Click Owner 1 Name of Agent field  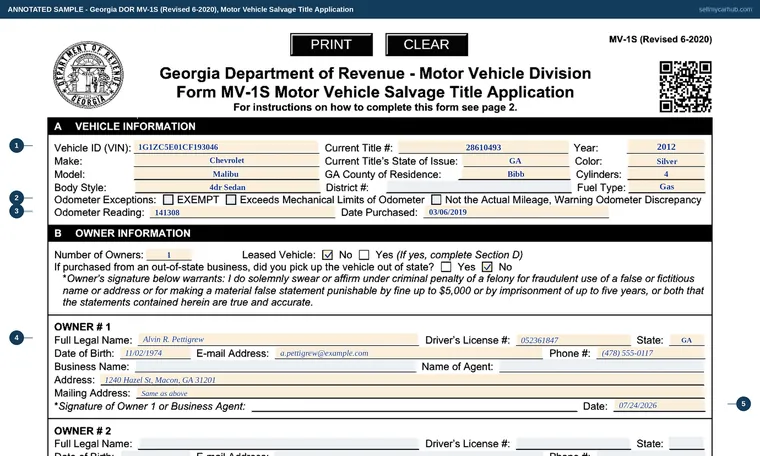(x=602, y=366)
